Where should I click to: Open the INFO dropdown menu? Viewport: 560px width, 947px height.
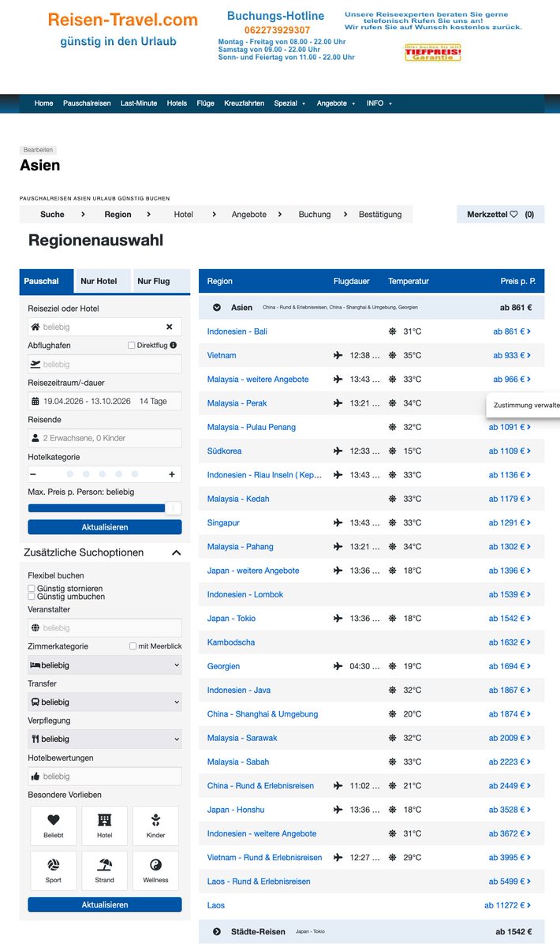tap(379, 103)
